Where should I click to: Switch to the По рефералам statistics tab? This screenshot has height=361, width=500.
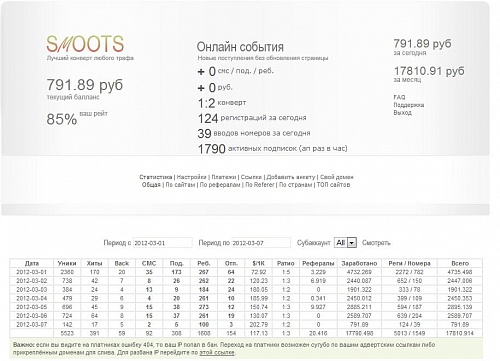(x=220, y=185)
